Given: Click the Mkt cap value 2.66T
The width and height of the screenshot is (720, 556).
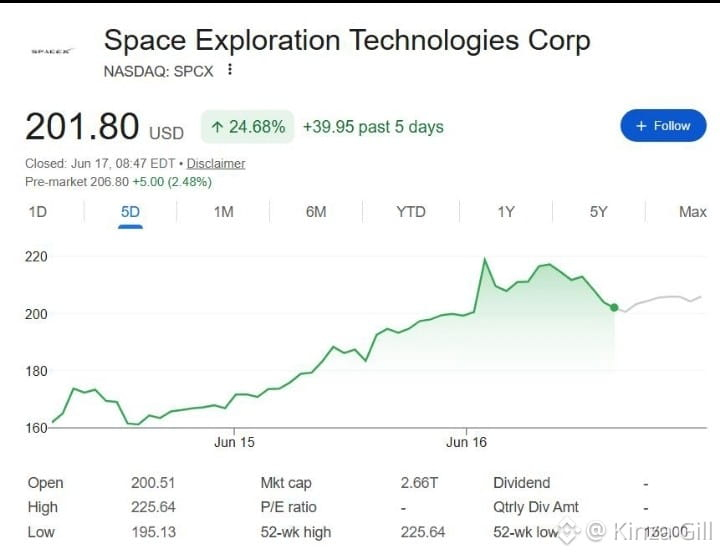Looking at the screenshot, I should tap(419, 483).
